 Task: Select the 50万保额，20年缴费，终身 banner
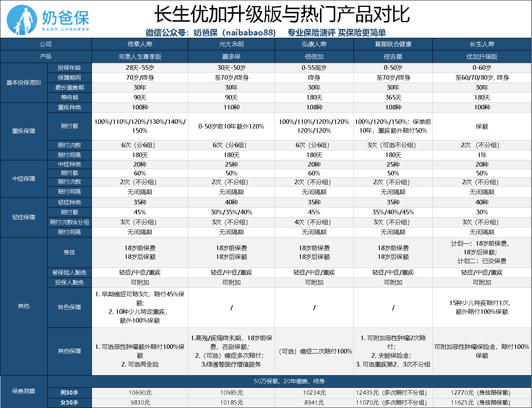point(289,381)
